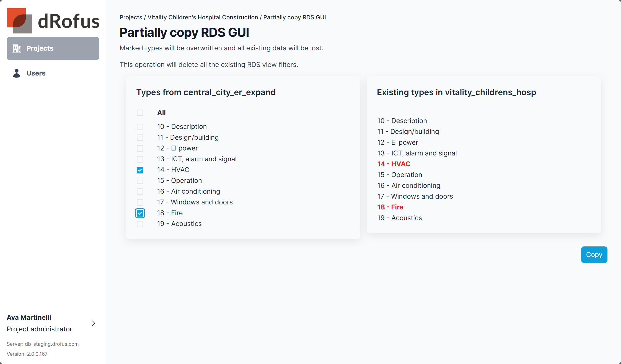Tick the 12 - El power checkbox
Image resolution: width=621 pixels, height=364 pixels.
[x=140, y=149]
